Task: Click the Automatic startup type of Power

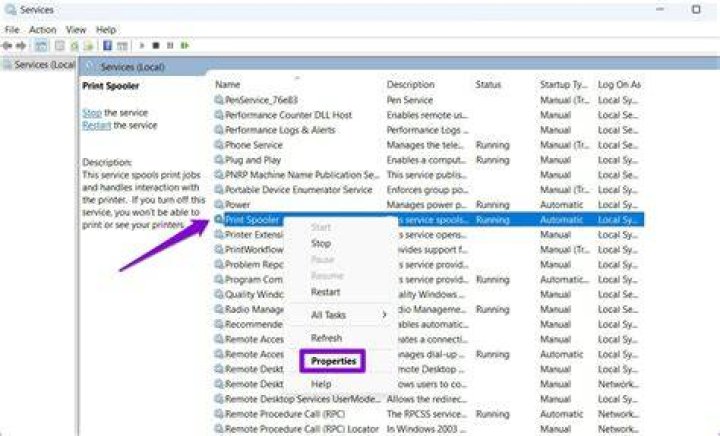Action: pos(561,204)
